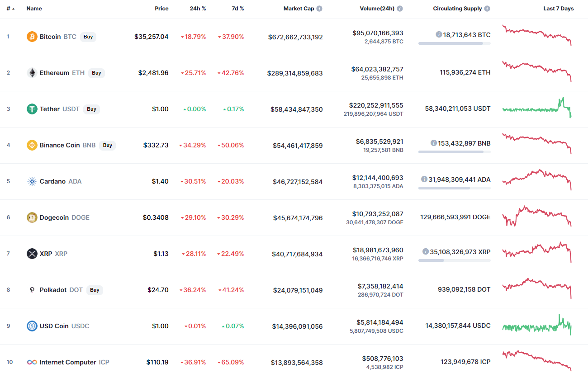Click the Cardano ADA logo
This screenshot has width=588, height=378.
tap(31, 181)
